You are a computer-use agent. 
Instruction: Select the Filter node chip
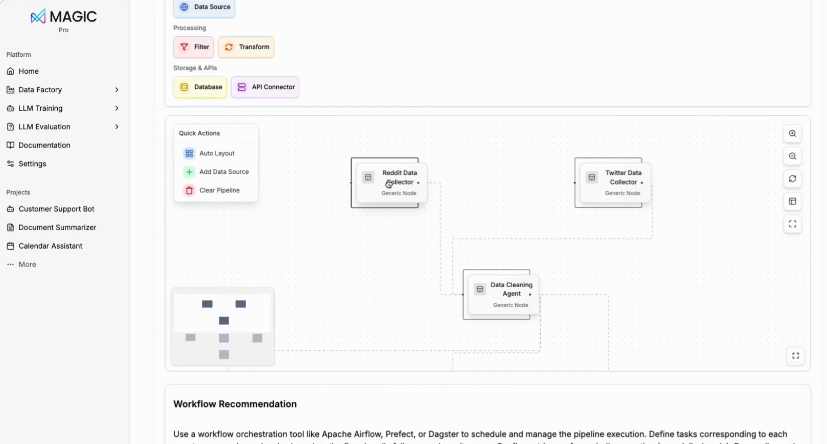194,47
